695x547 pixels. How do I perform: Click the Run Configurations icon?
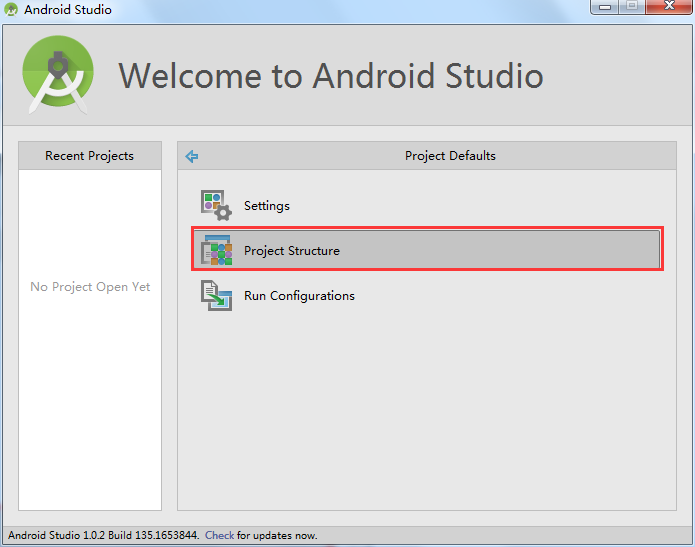click(x=216, y=295)
